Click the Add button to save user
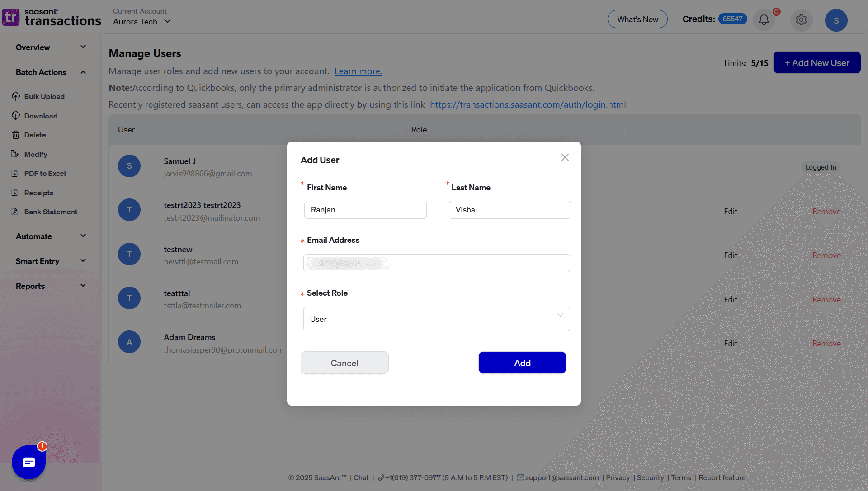Image resolution: width=868 pixels, height=491 pixels. (x=522, y=363)
